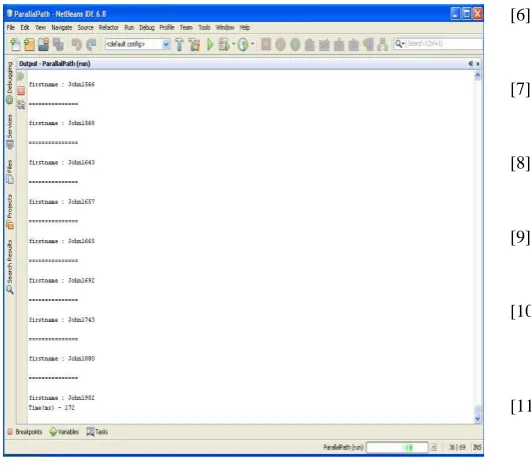The height and width of the screenshot is (468, 531).
Task: Click the 36 | 69 cursor position
Action: 457,447
